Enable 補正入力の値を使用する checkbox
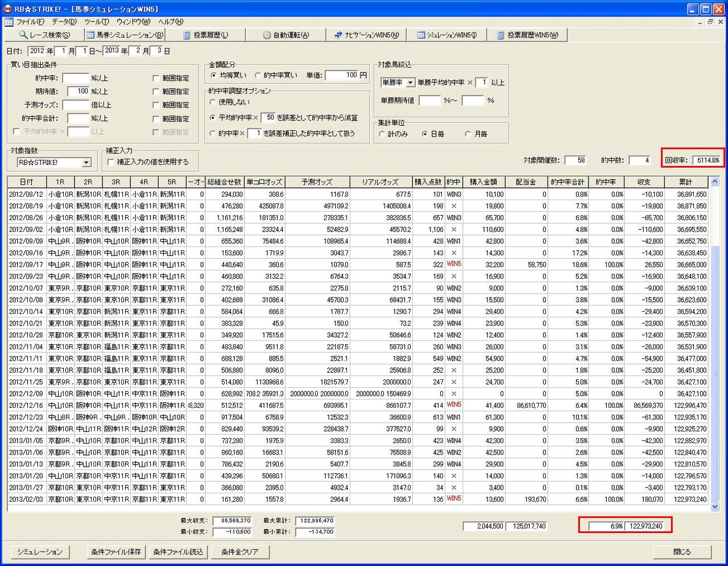 pyautogui.click(x=110, y=162)
